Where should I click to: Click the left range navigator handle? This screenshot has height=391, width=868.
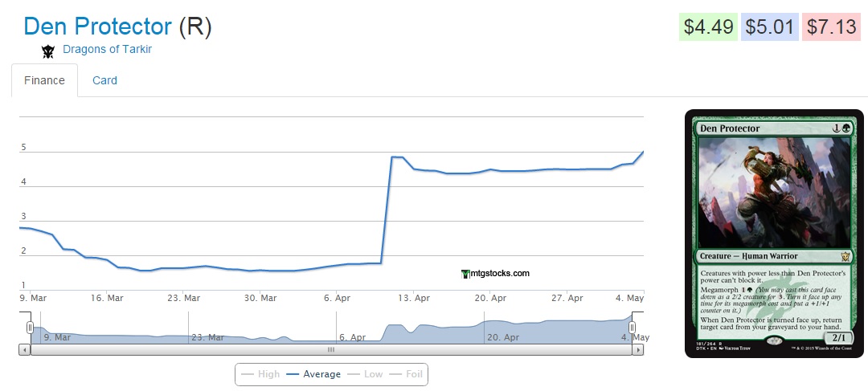(30, 327)
